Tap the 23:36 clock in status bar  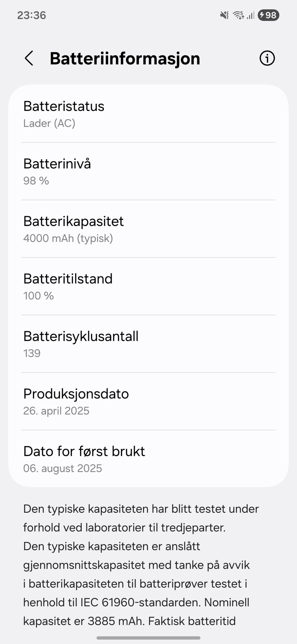pos(32,15)
